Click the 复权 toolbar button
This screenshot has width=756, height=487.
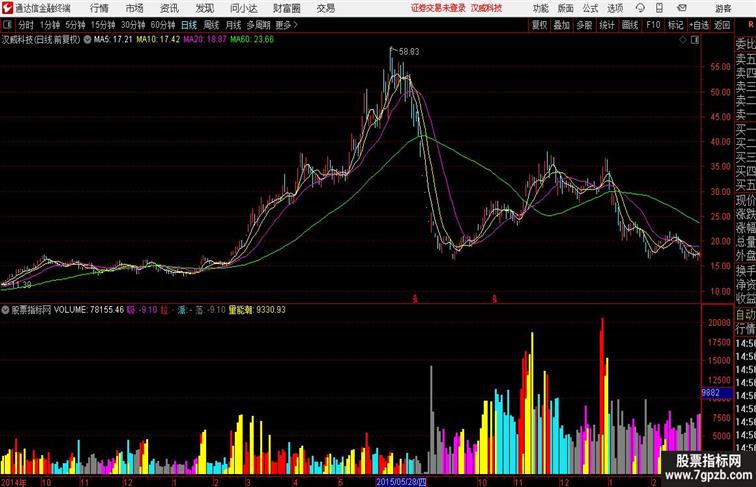[x=540, y=25]
